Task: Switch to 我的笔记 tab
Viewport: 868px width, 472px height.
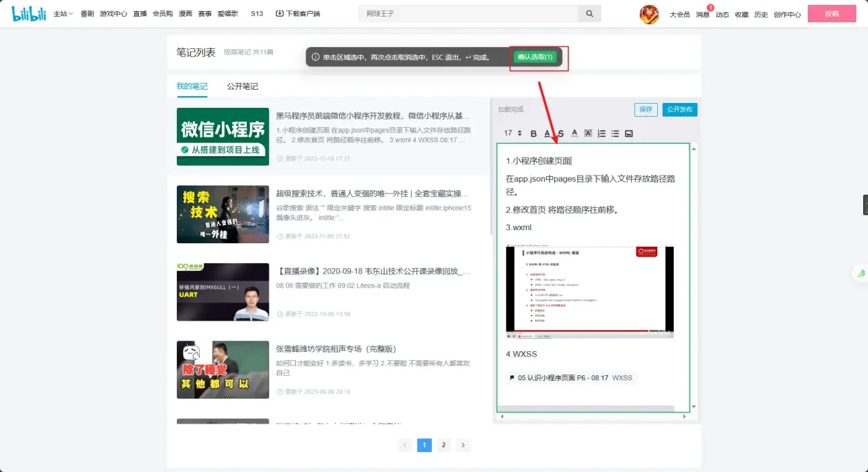Action: [x=191, y=86]
